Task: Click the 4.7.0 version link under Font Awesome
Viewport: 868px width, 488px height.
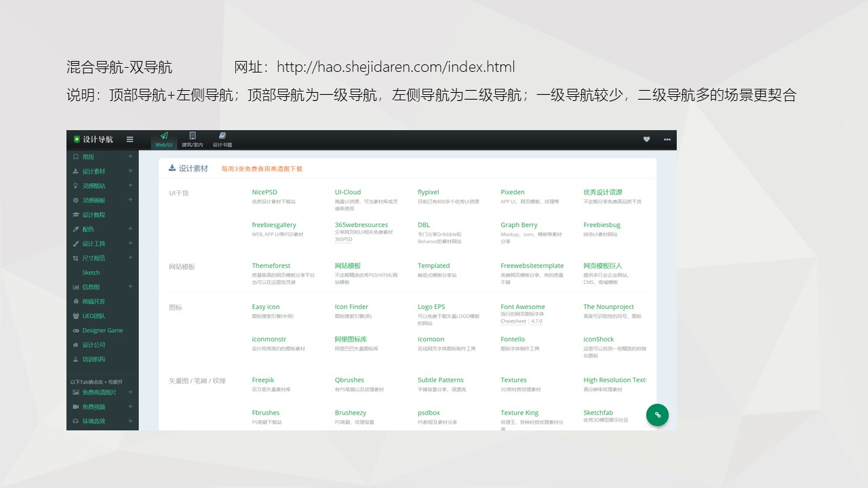Action: [x=536, y=321]
